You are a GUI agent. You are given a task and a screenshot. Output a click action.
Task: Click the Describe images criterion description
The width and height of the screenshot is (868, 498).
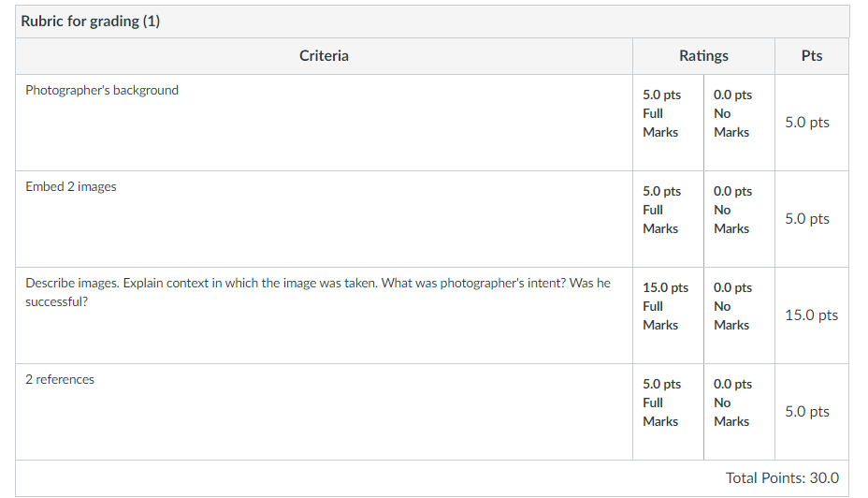click(318, 292)
